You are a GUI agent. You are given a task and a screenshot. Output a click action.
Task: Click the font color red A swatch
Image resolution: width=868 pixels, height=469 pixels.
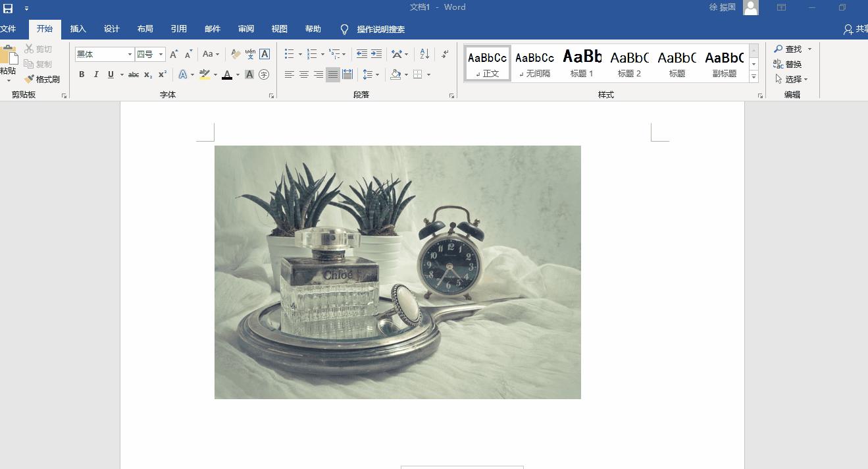(227, 74)
